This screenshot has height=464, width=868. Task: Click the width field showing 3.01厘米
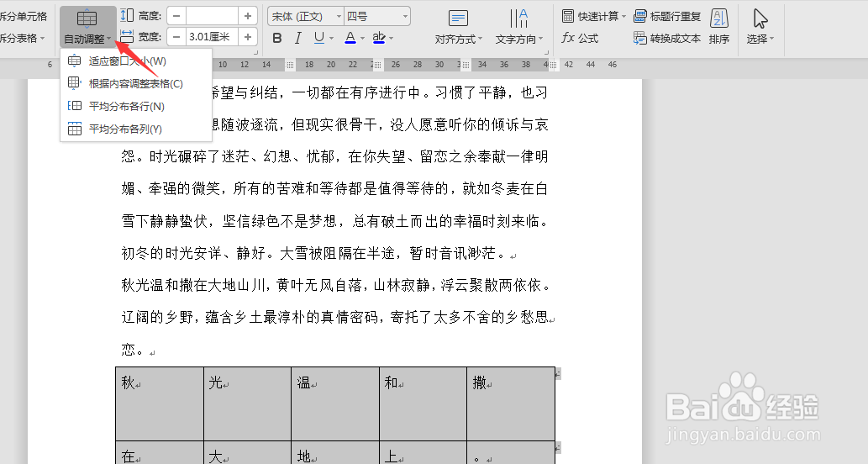click(x=212, y=37)
